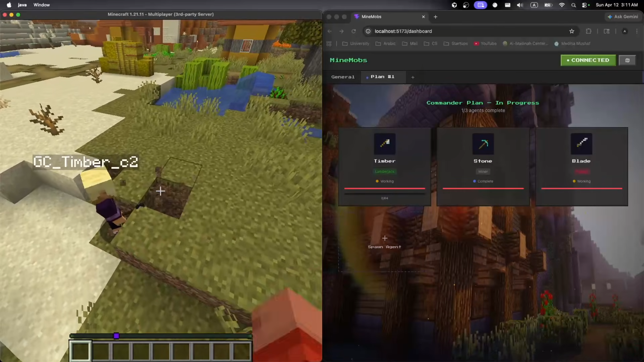Viewport: 644px width, 362px height.
Task: Select the Plan #1 tab
Action: click(x=382, y=77)
